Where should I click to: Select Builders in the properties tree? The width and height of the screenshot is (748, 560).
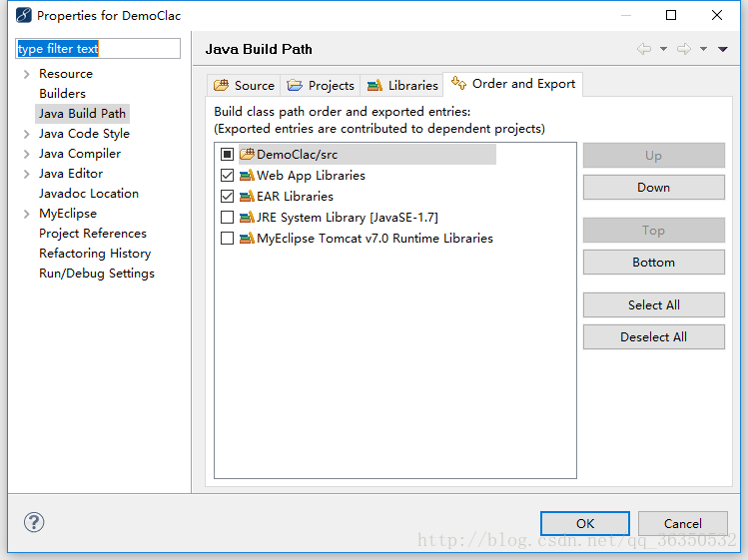pyautogui.click(x=63, y=94)
